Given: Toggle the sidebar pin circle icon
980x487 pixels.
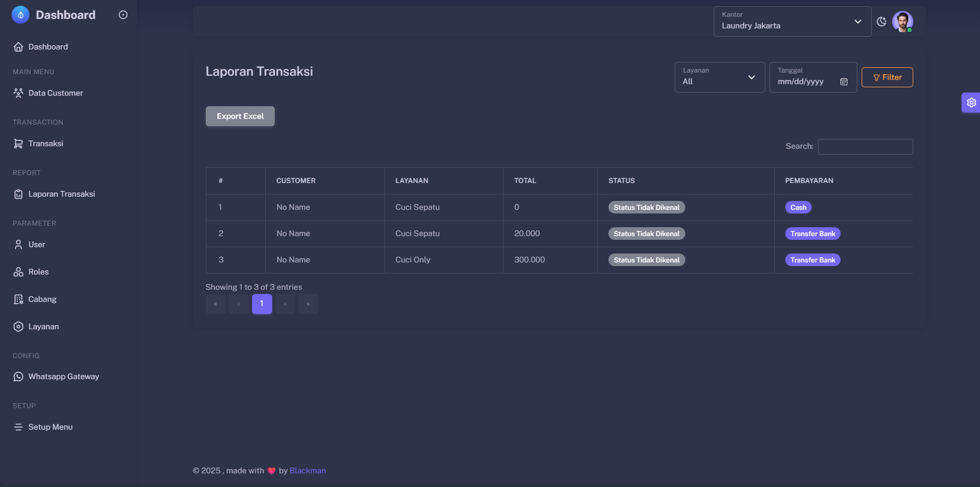Looking at the screenshot, I should tap(123, 15).
